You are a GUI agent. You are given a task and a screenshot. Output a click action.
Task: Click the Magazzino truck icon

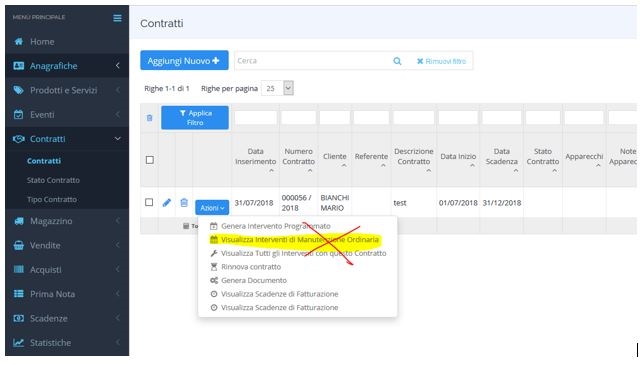[19, 221]
